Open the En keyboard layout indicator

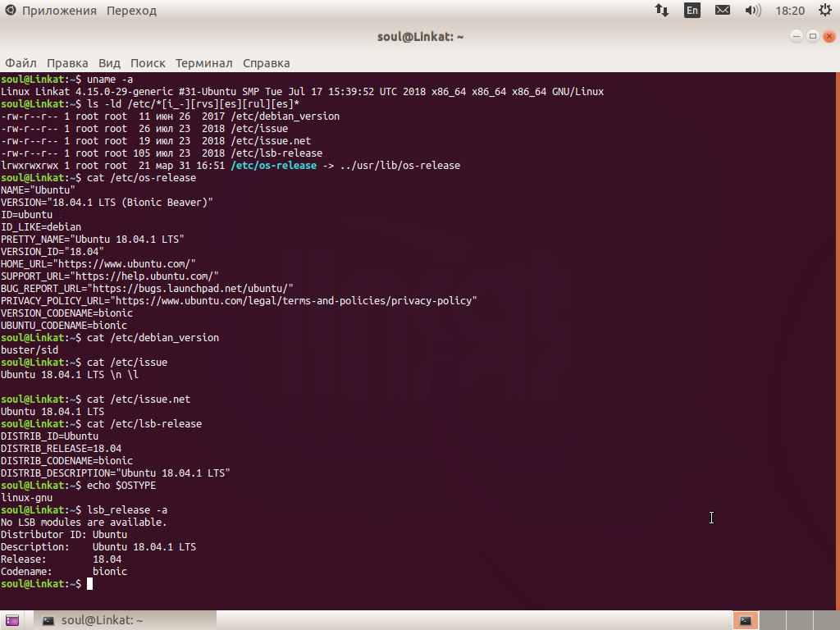pos(692,10)
